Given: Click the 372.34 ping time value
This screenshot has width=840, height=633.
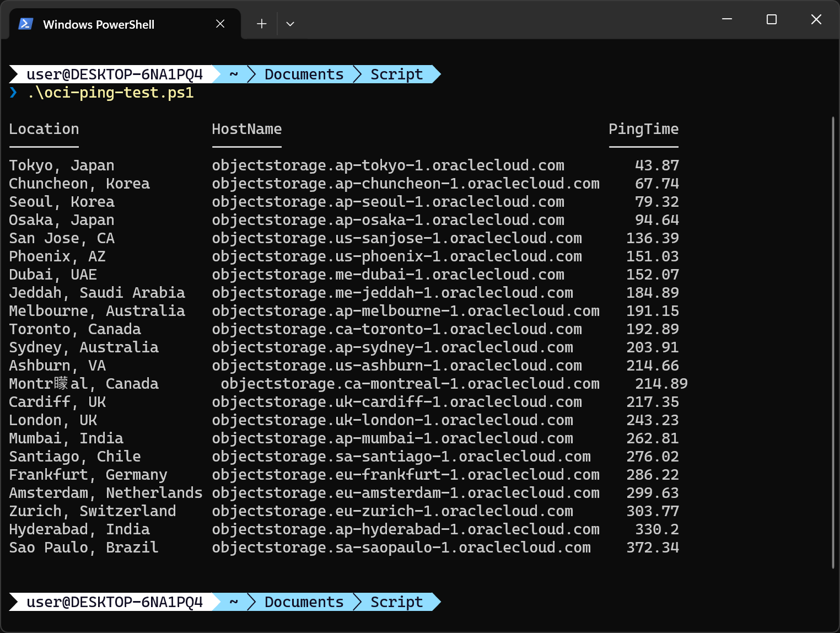Looking at the screenshot, I should pos(653,548).
